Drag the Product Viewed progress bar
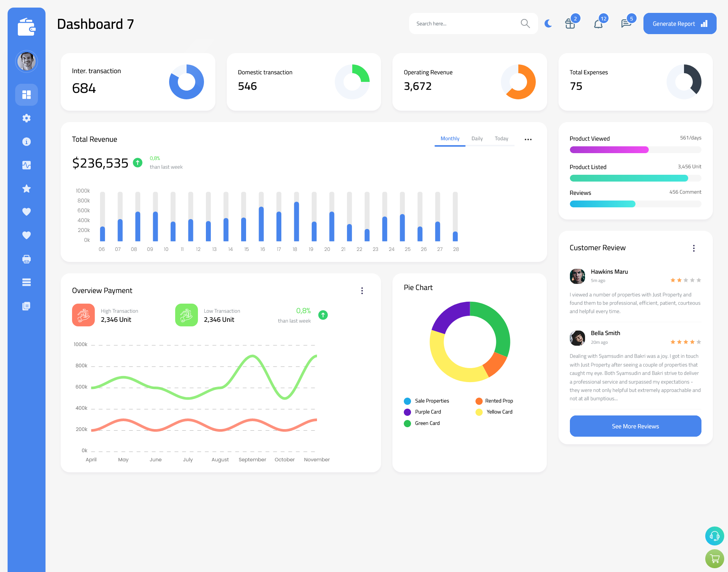The height and width of the screenshot is (572, 728). pos(635,150)
